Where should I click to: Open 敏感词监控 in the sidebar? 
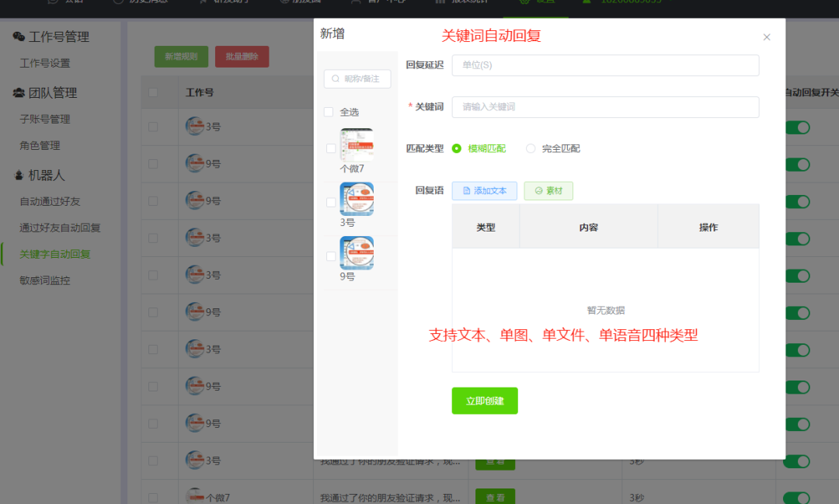coord(45,280)
